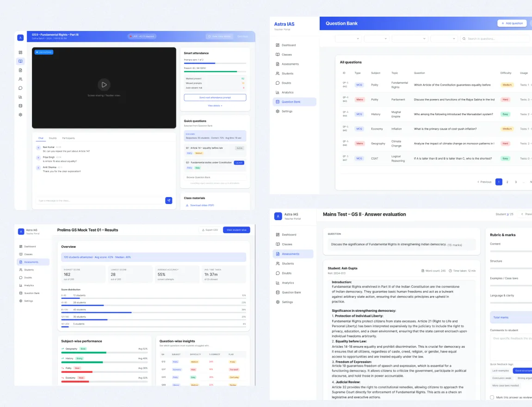The height and width of the screenshot is (407, 532).
Task: Send the chat message with paper plane icon
Action: click(x=169, y=200)
